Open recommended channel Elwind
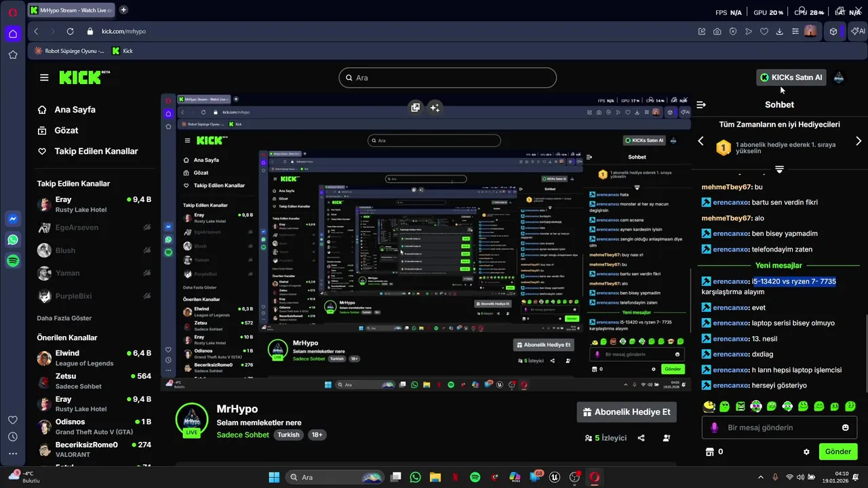The height and width of the screenshot is (488, 868). [x=94, y=358]
